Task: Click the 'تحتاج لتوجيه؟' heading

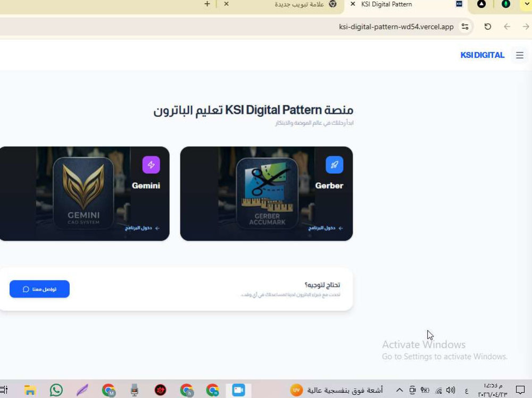Action: [x=322, y=285]
